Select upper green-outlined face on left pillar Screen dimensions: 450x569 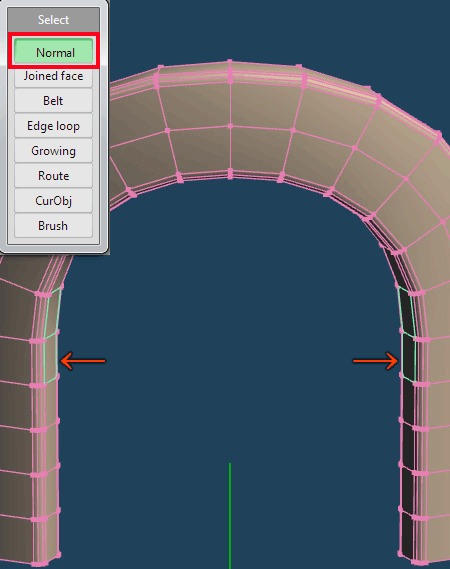[53, 313]
